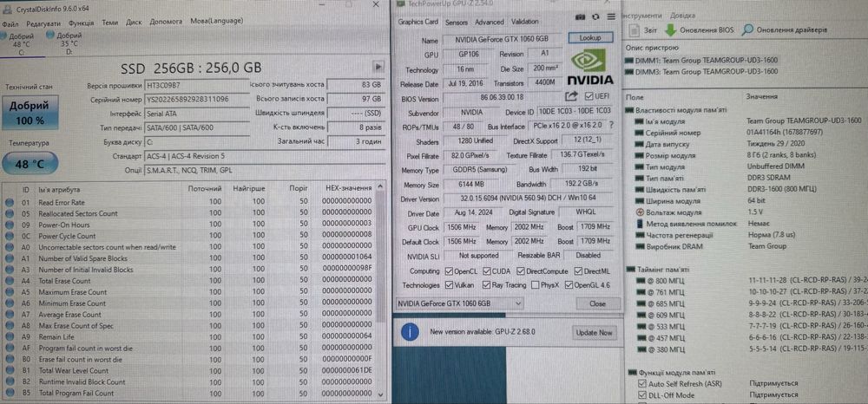
Task: Toggle the Ray Tracing checkbox
Action: coord(487,285)
